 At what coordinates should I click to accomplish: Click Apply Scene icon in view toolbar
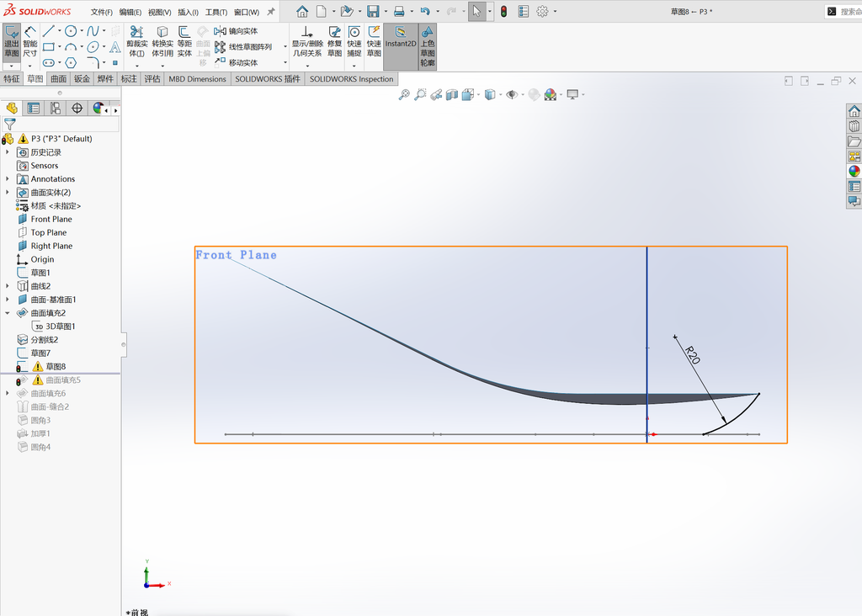pyautogui.click(x=551, y=94)
